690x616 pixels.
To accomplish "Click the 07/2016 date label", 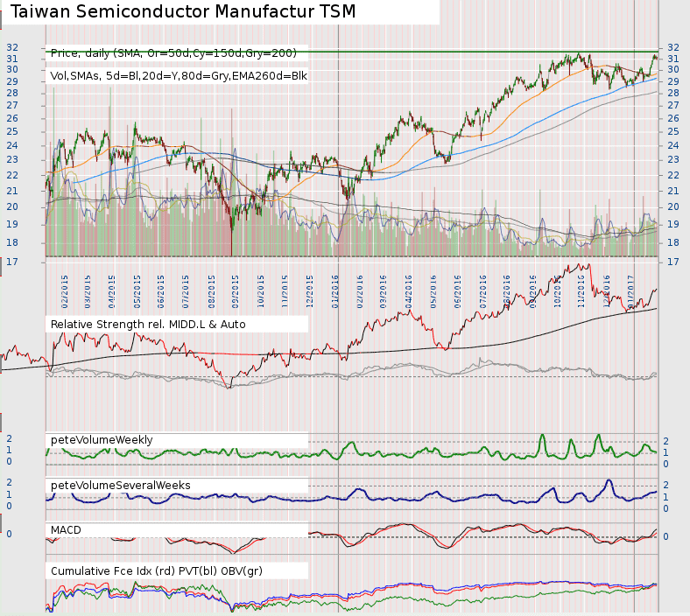I will [483, 291].
